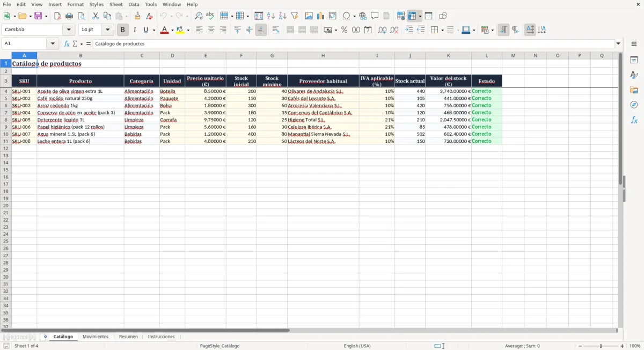Click the zoom slider handle
Image resolution: width=644 pixels, height=350 pixels.
601,346
